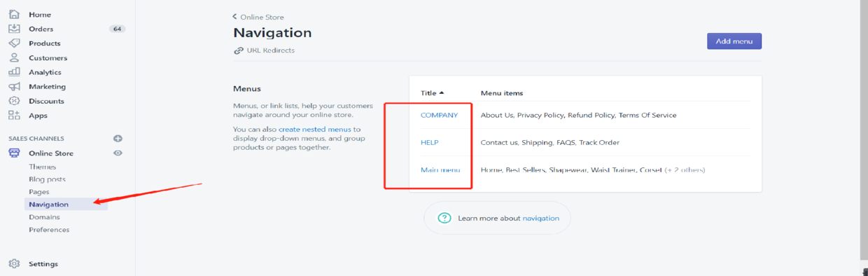Click the Menu items column header
This screenshot has height=276, width=868.
click(502, 93)
